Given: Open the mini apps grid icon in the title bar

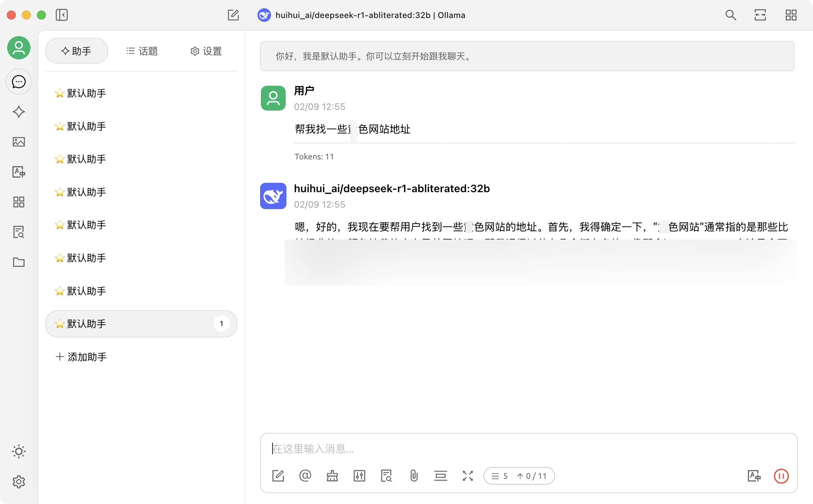Looking at the screenshot, I should 791,15.
